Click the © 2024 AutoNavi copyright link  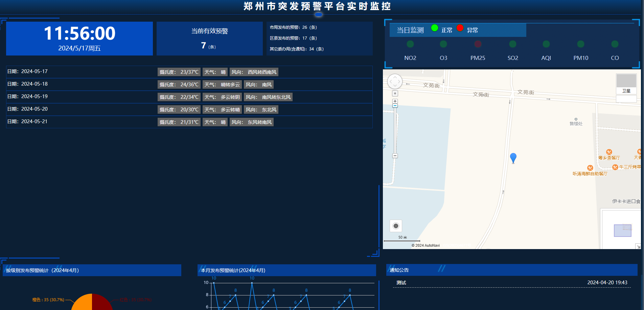[425, 245]
